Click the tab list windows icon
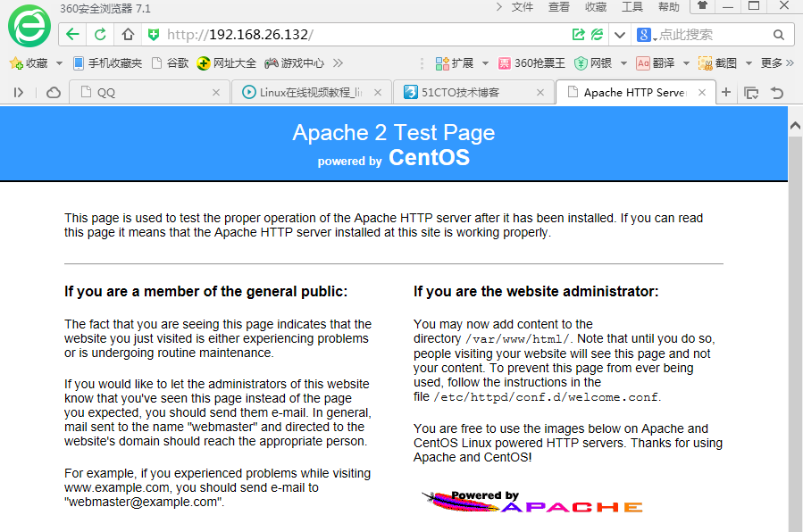The image size is (803, 532). [751, 93]
